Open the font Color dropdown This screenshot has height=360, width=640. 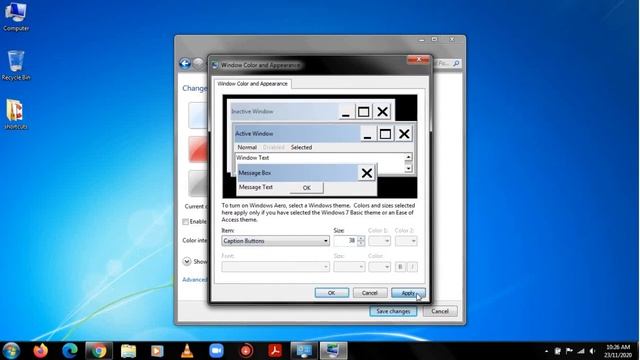[379, 267]
